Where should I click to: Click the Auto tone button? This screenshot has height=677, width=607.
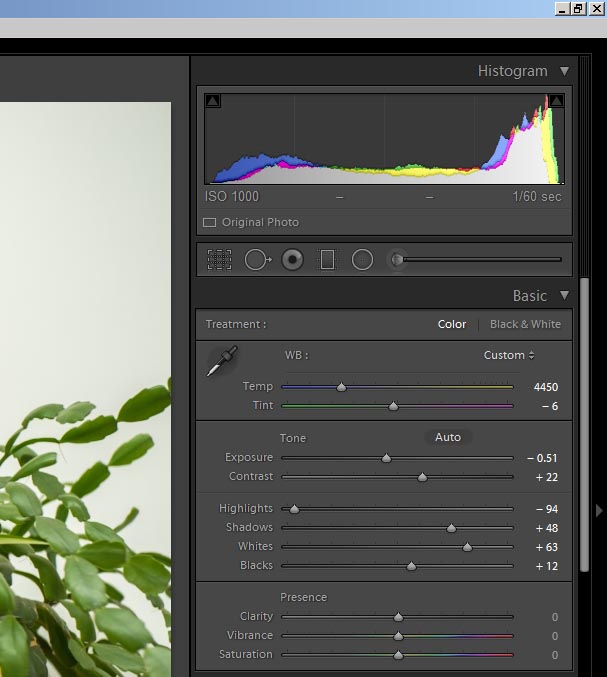coord(448,437)
